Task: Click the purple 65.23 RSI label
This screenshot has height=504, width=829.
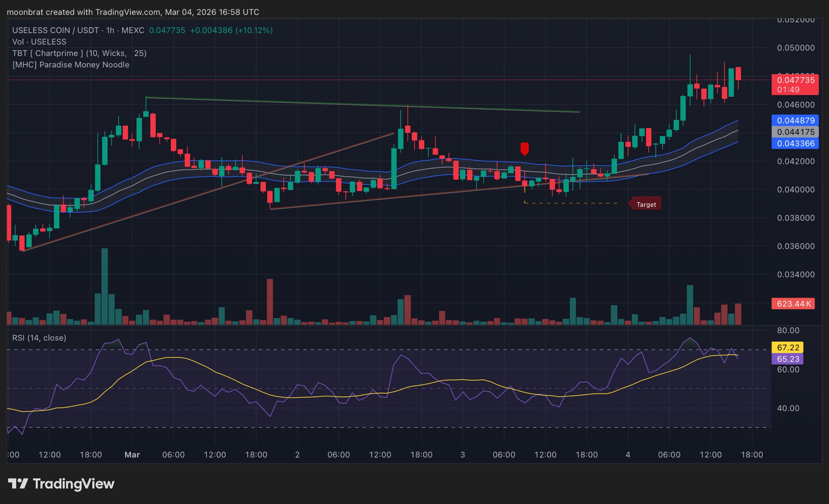Action: coord(788,359)
